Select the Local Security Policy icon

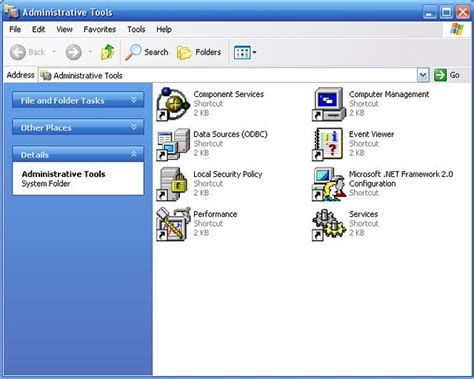[173, 184]
